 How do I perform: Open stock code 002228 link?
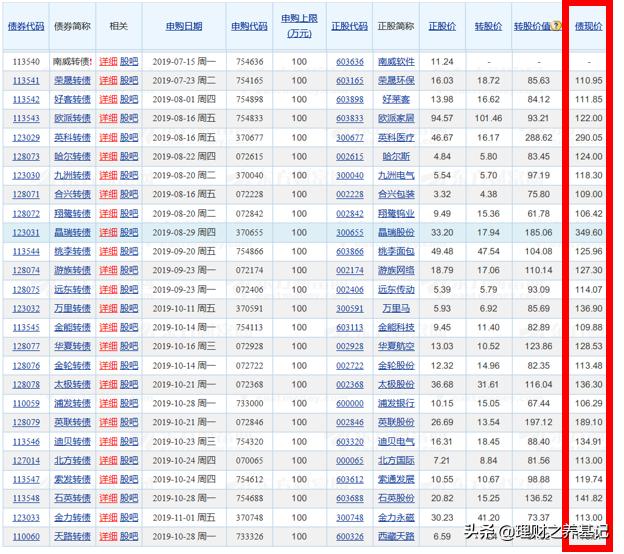click(x=350, y=195)
